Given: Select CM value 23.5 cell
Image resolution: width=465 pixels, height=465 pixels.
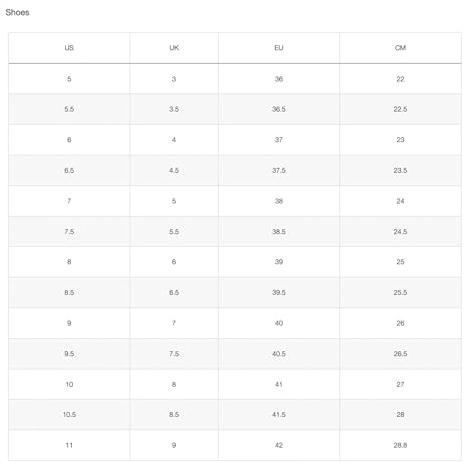Looking at the screenshot, I should pyautogui.click(x=400, y=170).
